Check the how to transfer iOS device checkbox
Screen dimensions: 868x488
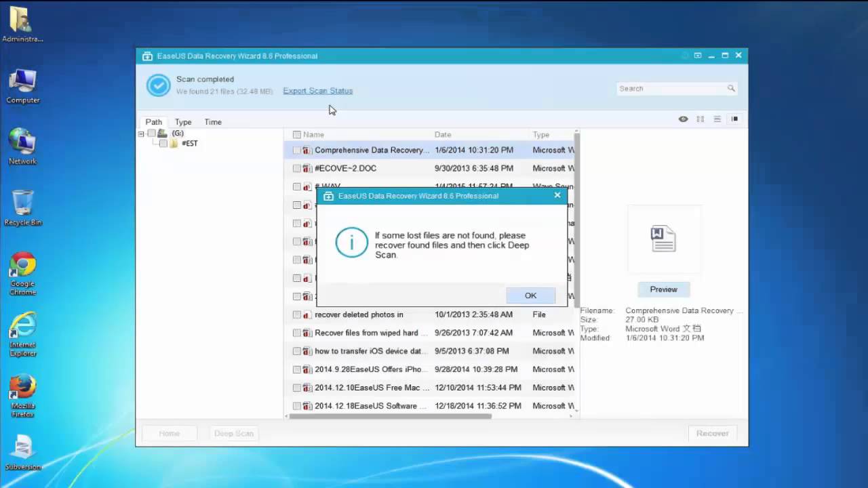click(297, 352)
